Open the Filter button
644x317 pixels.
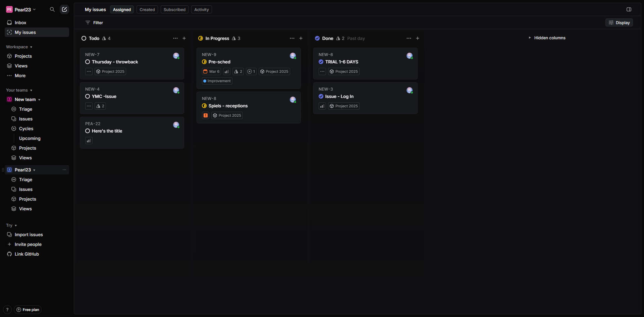(94, 22)
